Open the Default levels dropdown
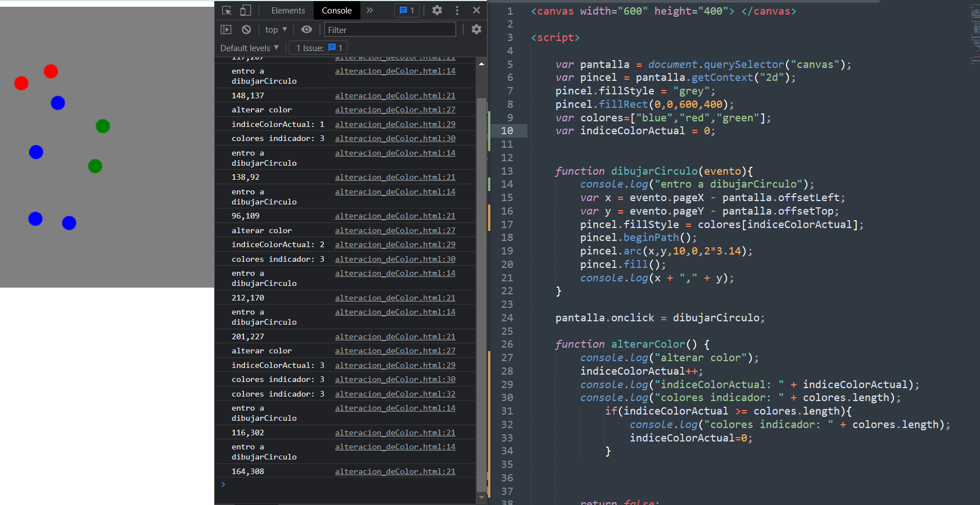The image size is (980, 505). (x=250, y=48)
